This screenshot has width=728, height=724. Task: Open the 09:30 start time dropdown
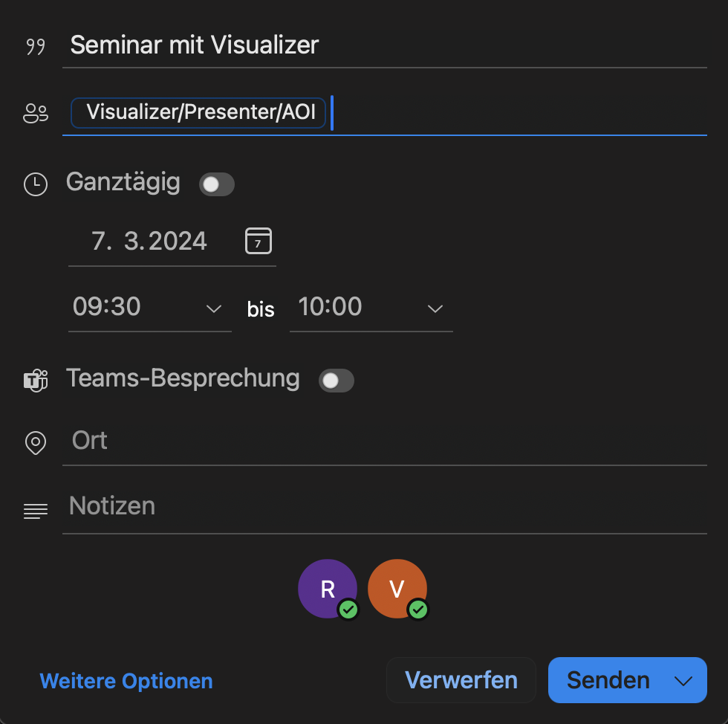(214, 307)
